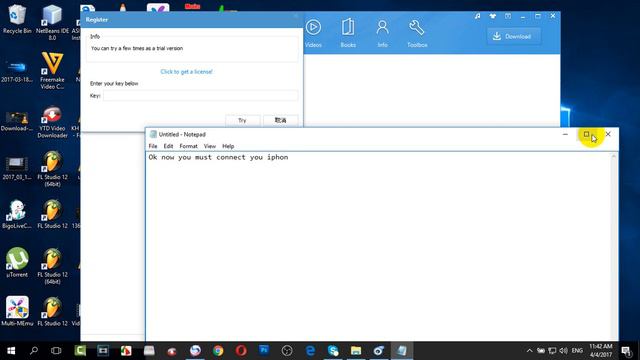Minimize the Notepad window
Image resolution: width=640 pixels, height=360 pixels.
tap(565, 134)
